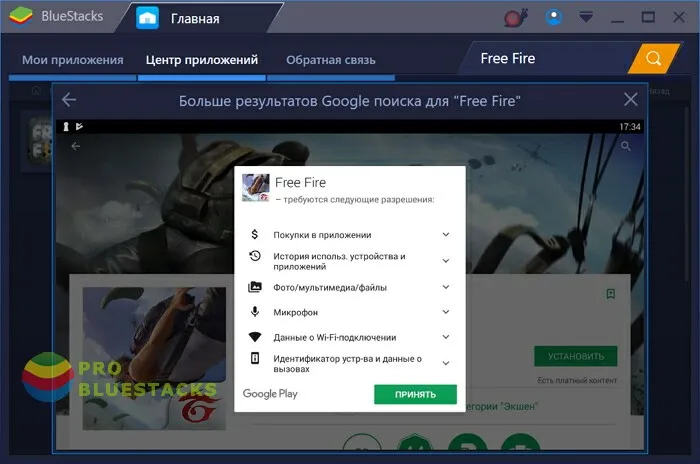Viewport: 700px width, 464px height.
Task: Click the snail speed-up icon
Action: (516, 18)
